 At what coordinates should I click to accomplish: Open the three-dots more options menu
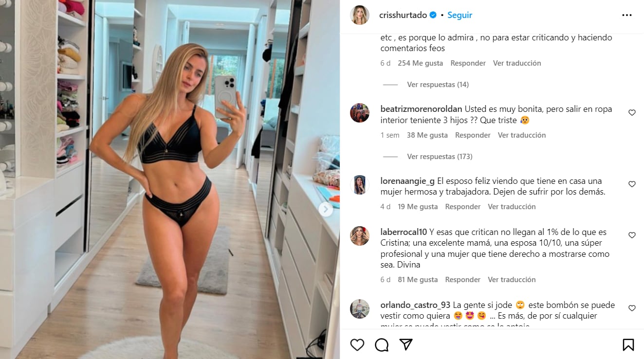point(627,15)
